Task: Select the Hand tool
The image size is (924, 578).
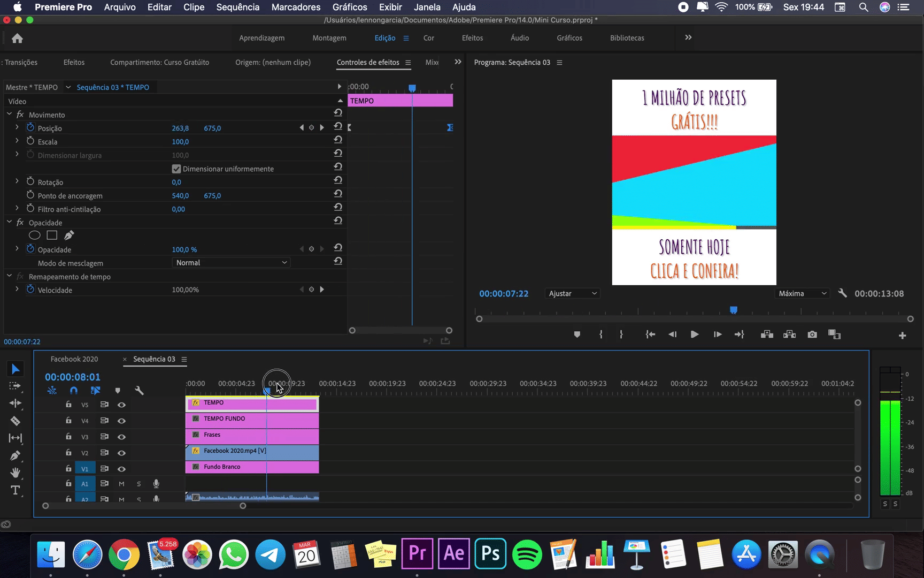Action: pos(15,473)
